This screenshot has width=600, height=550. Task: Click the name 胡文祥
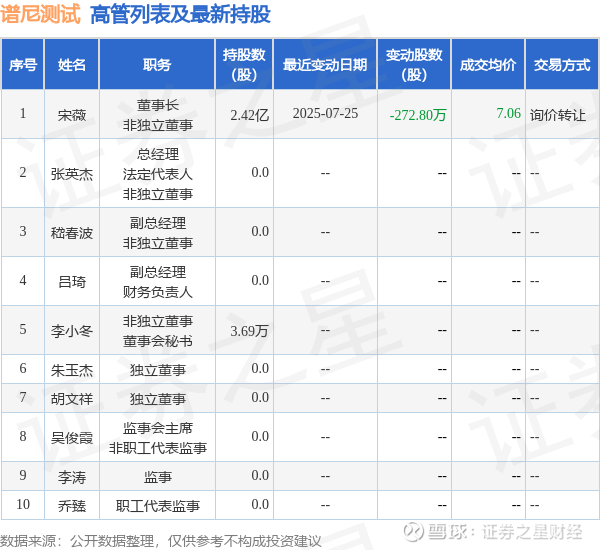(x=72, y=399)
